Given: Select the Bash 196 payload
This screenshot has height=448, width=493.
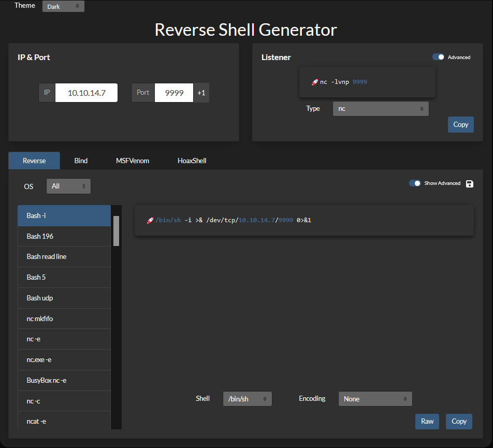Looking at the screenshot, I should click(x=64, y=236).
